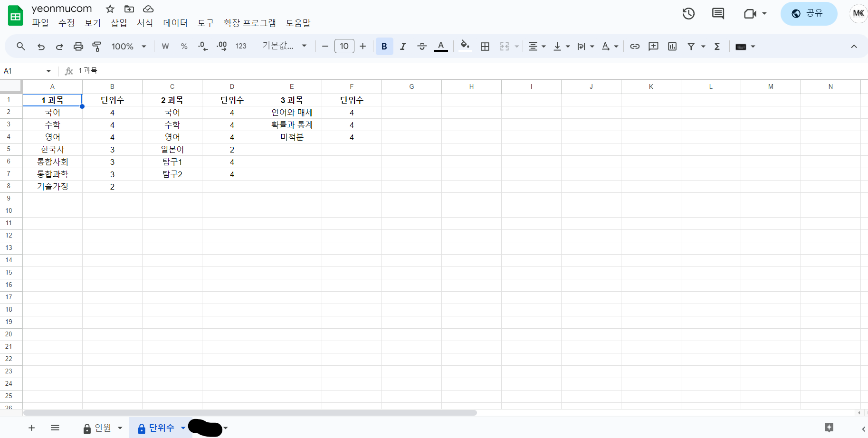The image size is (868, 438).
Task: Open version history
Action: pos(688,13)
